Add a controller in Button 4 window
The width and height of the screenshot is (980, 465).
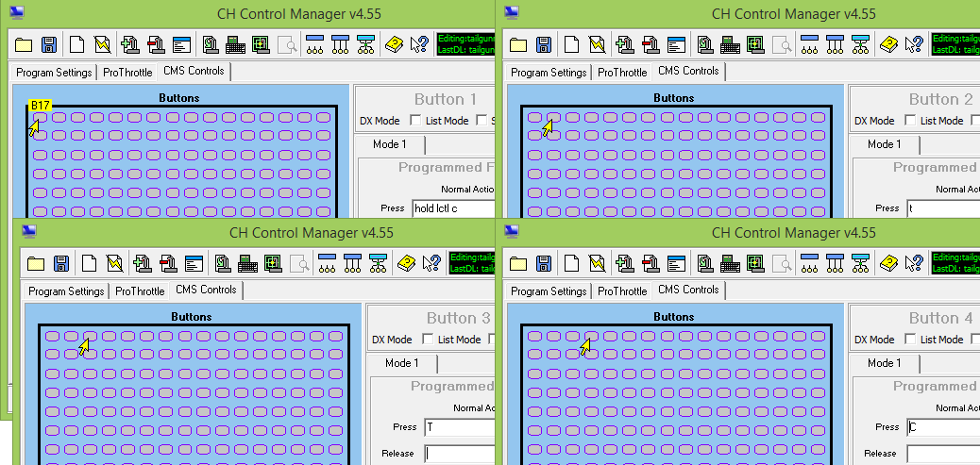[x=625, y=263]
